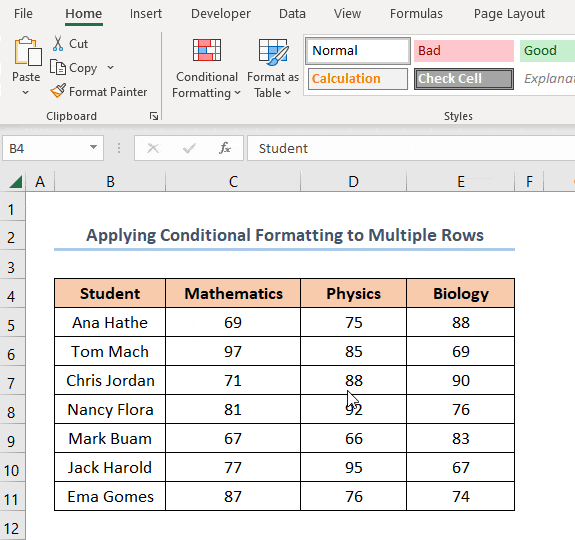
Task: Select the Mathematics header cell
Action: tap(233, 293)
